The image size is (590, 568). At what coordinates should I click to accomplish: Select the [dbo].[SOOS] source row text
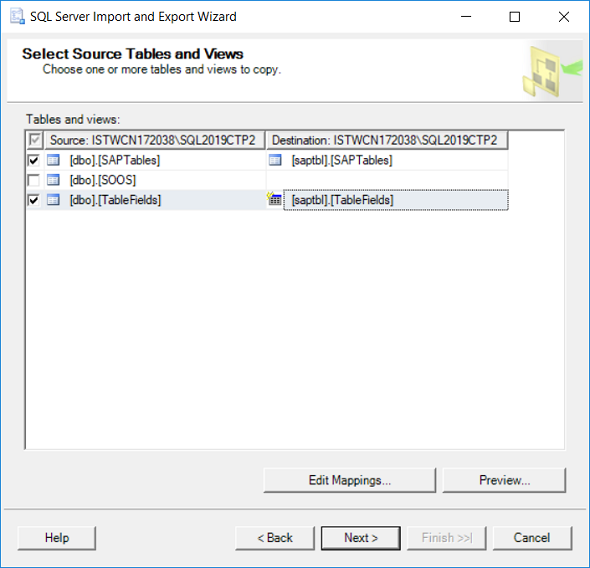pos(103,180)
